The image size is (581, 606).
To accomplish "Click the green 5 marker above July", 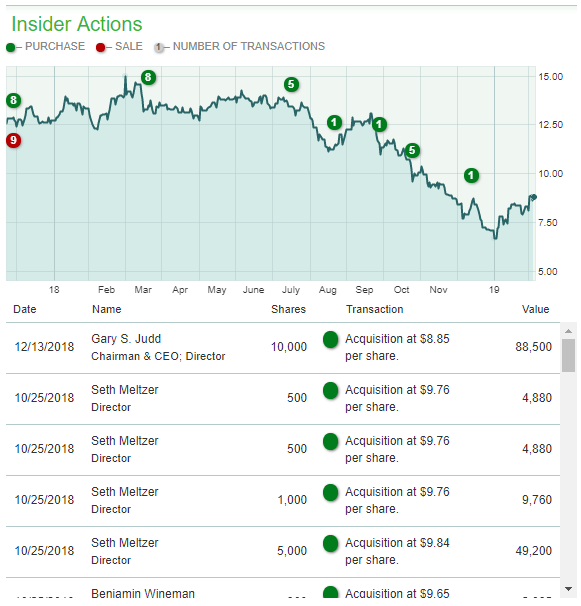I will point(291,84).
